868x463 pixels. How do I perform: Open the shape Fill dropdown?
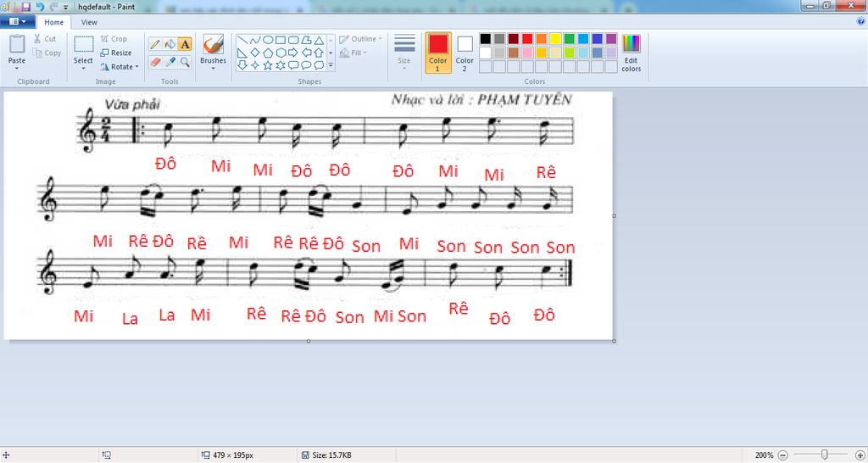coord(353,53)
